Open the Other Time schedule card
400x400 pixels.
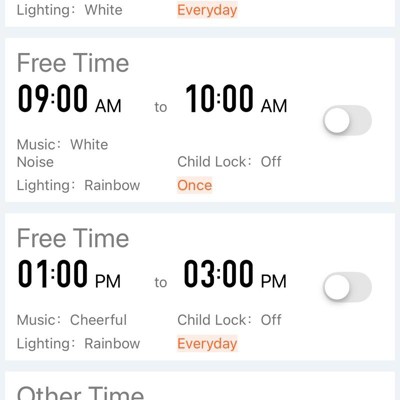(x=200, y=386)
